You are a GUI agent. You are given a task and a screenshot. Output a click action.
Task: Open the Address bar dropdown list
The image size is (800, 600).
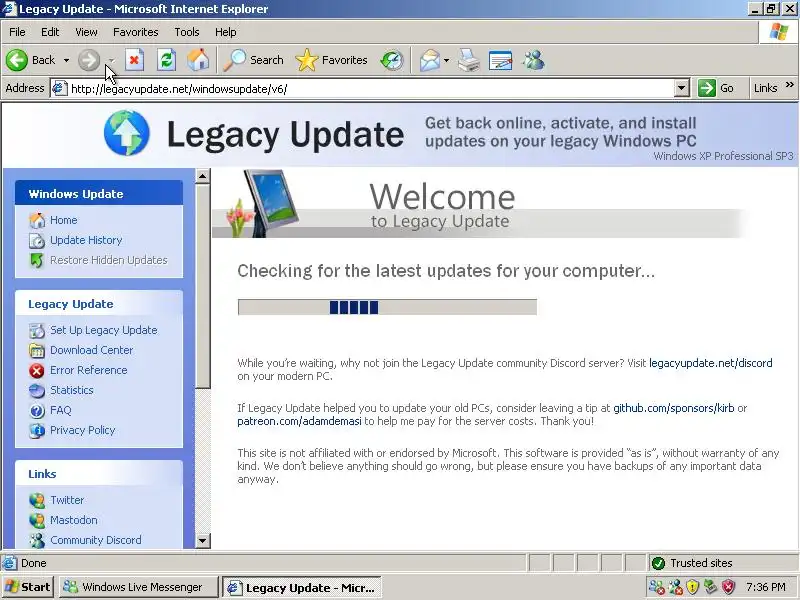coord(682,88)
